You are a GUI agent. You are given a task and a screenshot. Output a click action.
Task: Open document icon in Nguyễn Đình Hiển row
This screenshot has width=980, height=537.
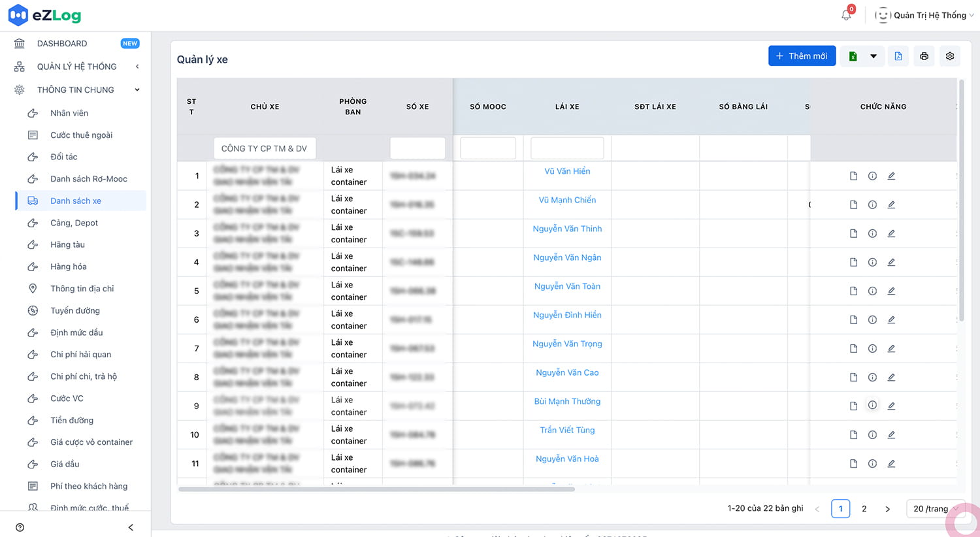[853, 319]
